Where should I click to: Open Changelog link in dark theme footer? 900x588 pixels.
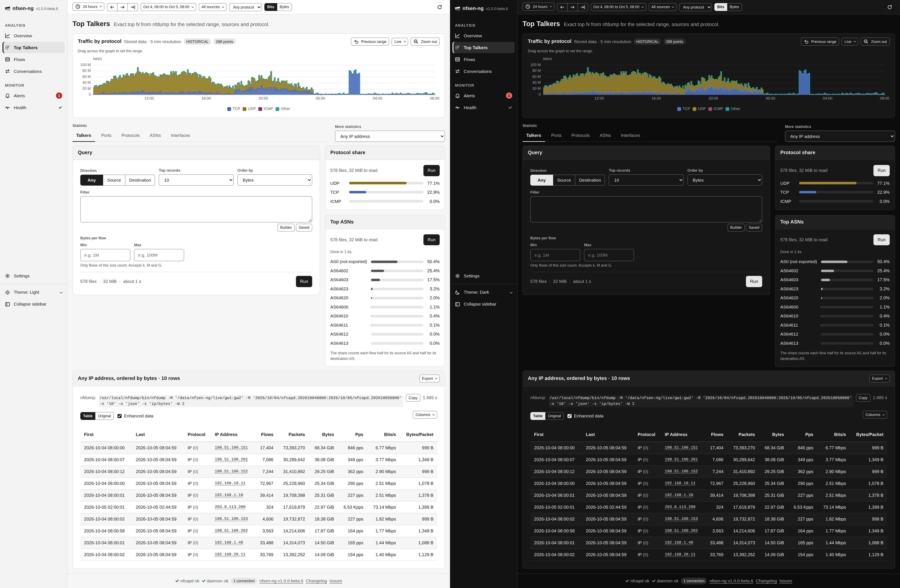click(x=766, y=581)
